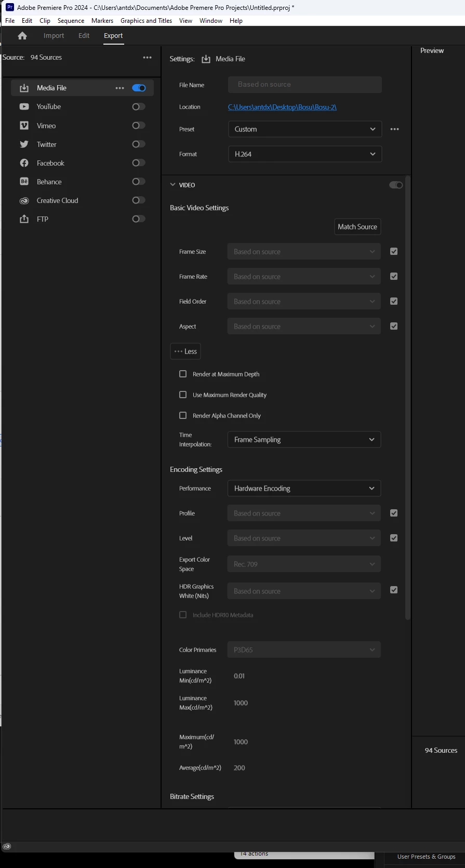Open the Source options three-dot menu
Image resolution: width=465 pixels, height=868 pixels.
148,58
